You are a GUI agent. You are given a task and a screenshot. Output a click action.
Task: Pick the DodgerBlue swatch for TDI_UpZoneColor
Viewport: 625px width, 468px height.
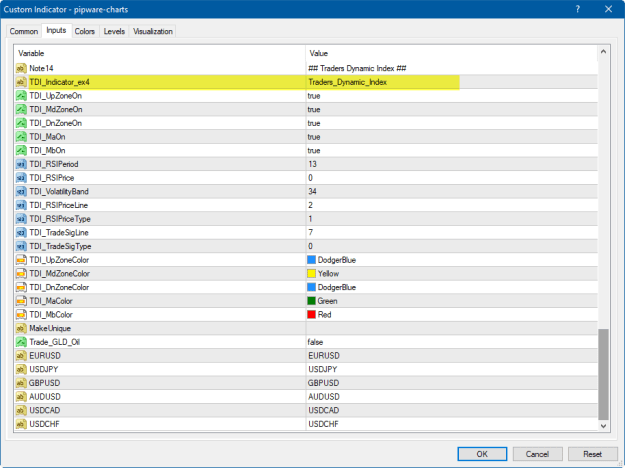[312, 260]
